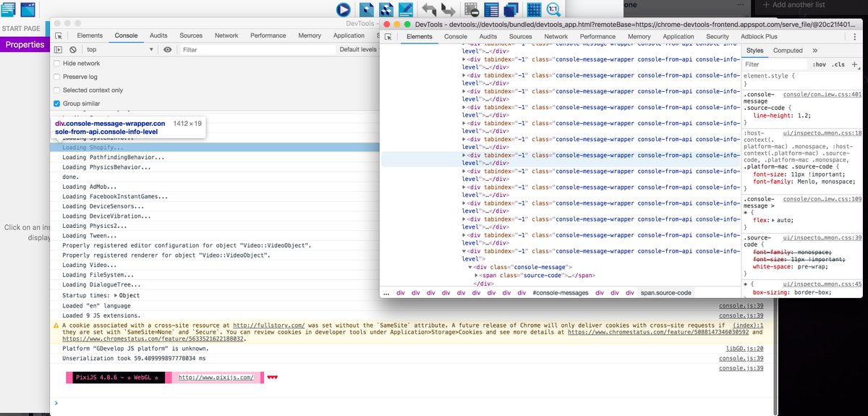Click inspect element icon in left DevTools
This screenshot has height=416, width=868.
click(x=59, y=35)
